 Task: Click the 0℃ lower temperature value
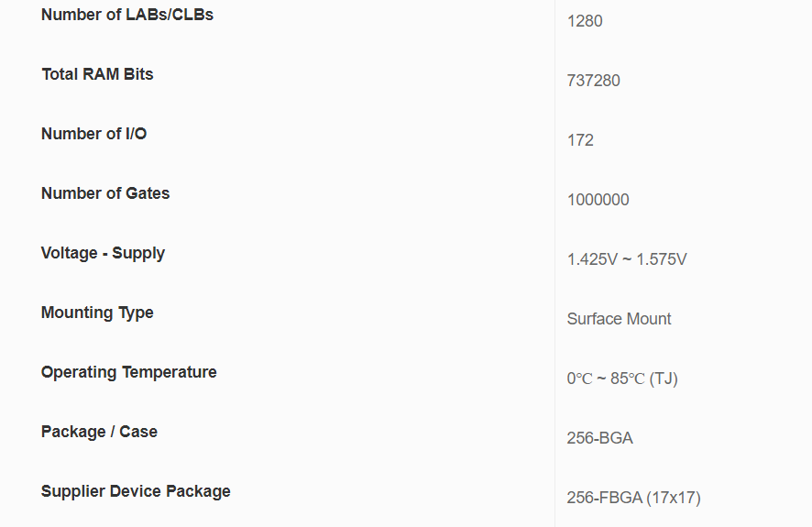(580, 379)
